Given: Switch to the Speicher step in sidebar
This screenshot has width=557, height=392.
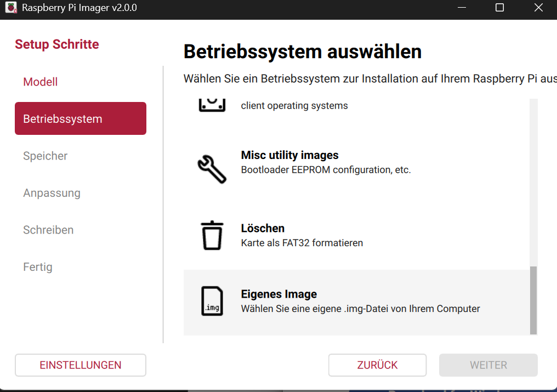Looking at the screenshot, I should coord(46,156).
